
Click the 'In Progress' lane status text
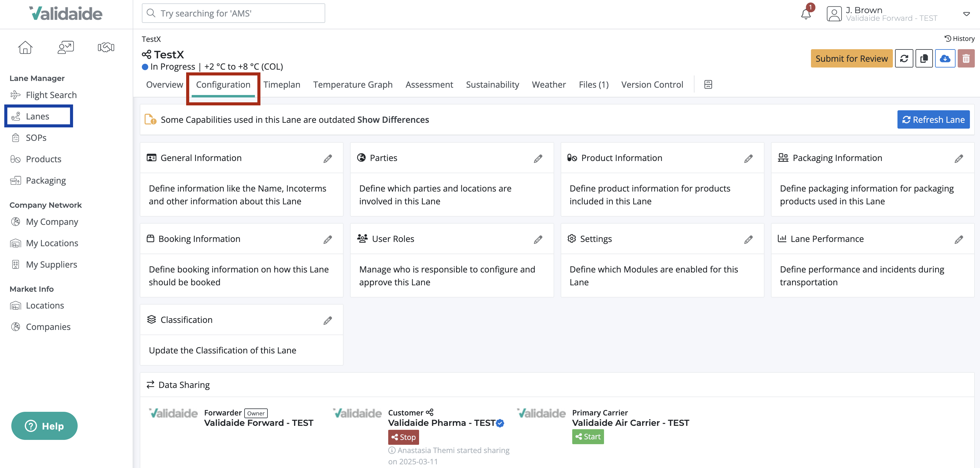173,67
